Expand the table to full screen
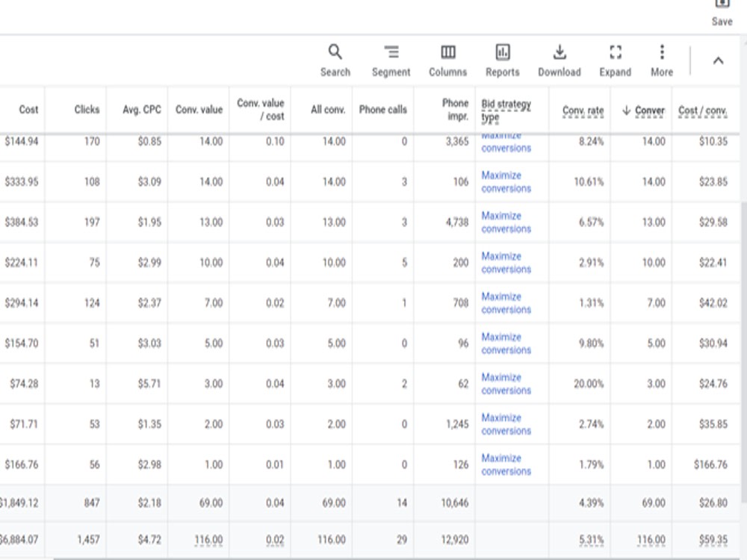 click(615, 60)
